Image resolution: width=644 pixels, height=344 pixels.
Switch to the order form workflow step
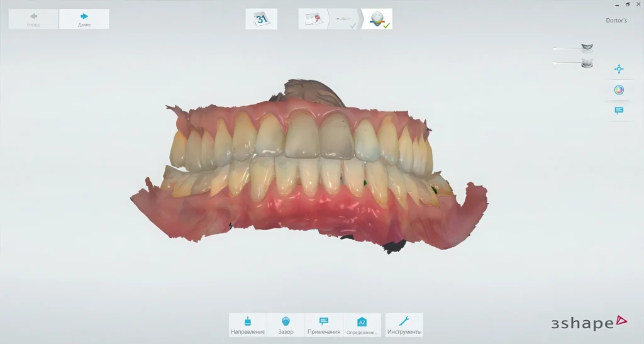pyautogui.click(x=314, y=19)
